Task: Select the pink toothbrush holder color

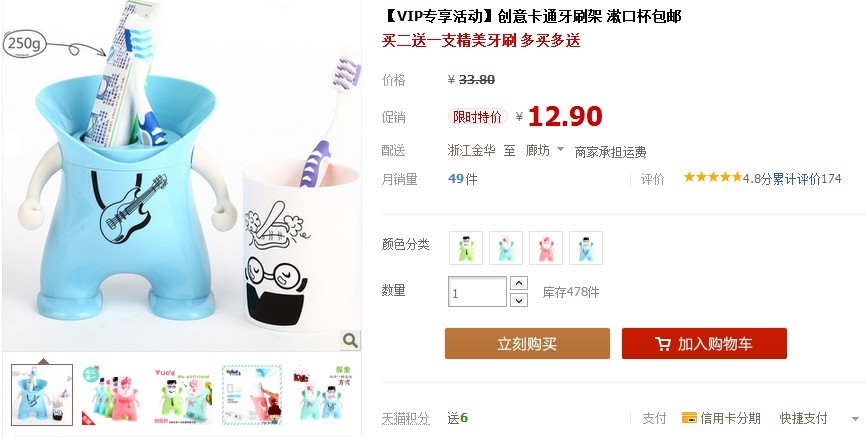Action: coord(546,248)
